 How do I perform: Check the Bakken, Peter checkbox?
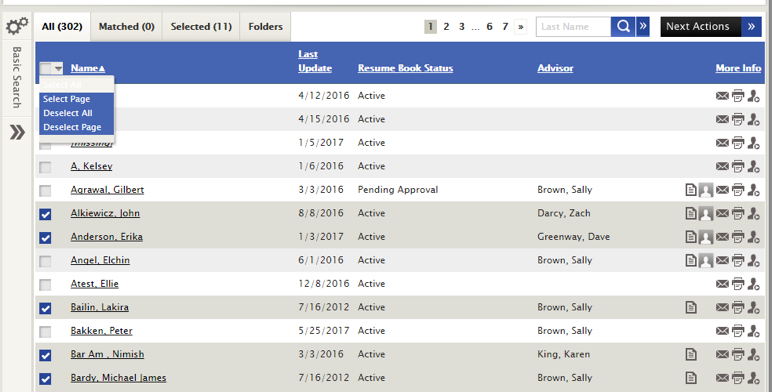click(x=45, y=331)
